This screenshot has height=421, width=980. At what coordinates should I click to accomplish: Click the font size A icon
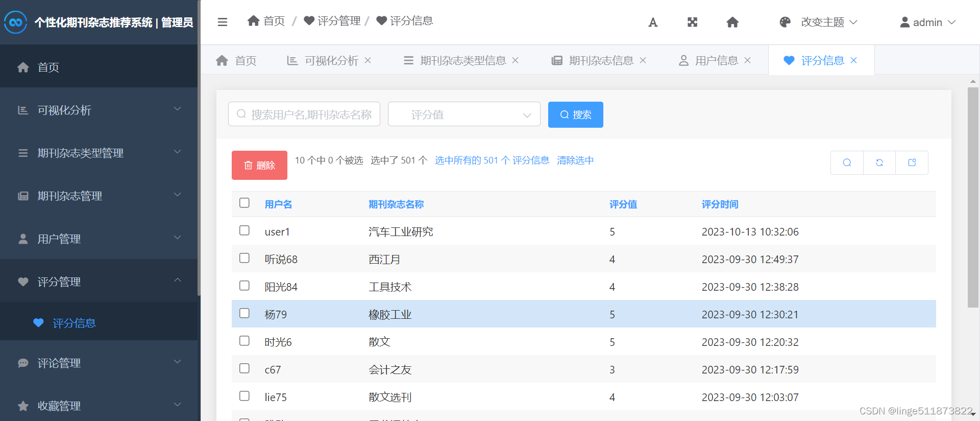(x=653, y=22)
